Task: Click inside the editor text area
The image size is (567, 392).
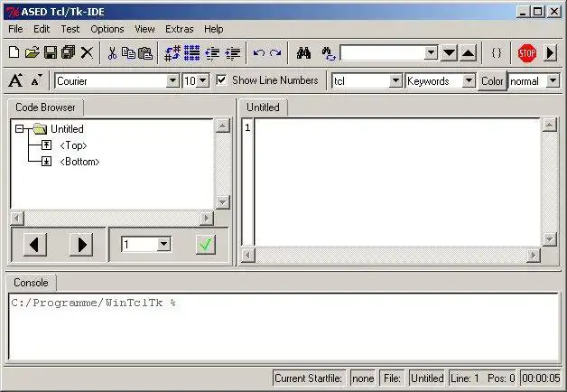Action: click(398, 182)
